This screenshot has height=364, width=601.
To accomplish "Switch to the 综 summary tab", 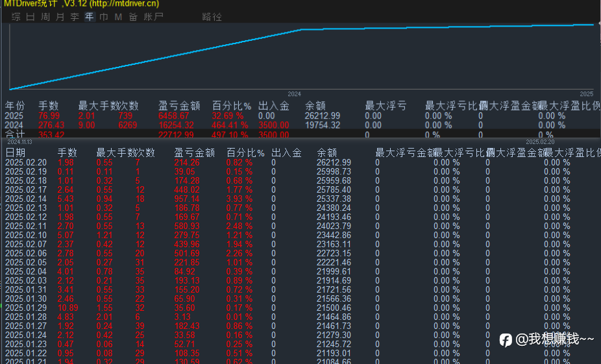I will coord(16,17).
